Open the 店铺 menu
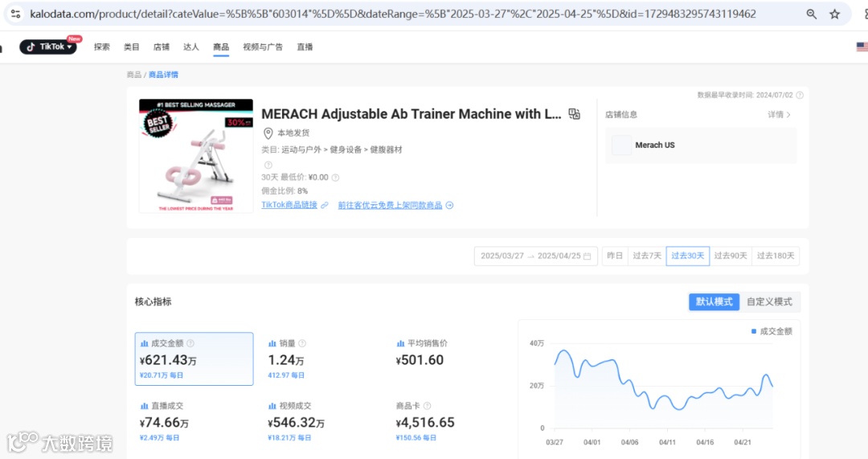Image resolution: width=868 pixels, height=459 pixels. tap(162, 47)
